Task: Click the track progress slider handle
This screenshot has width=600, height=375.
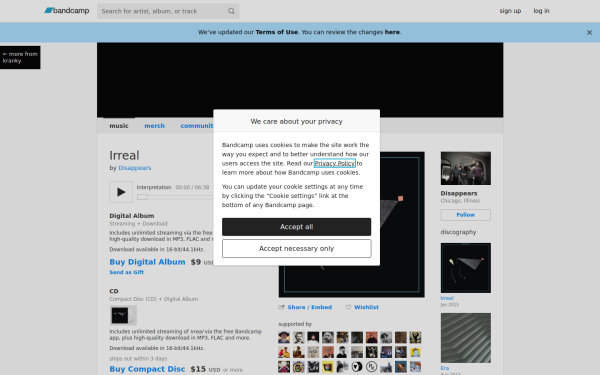Action: coord(142,197)
